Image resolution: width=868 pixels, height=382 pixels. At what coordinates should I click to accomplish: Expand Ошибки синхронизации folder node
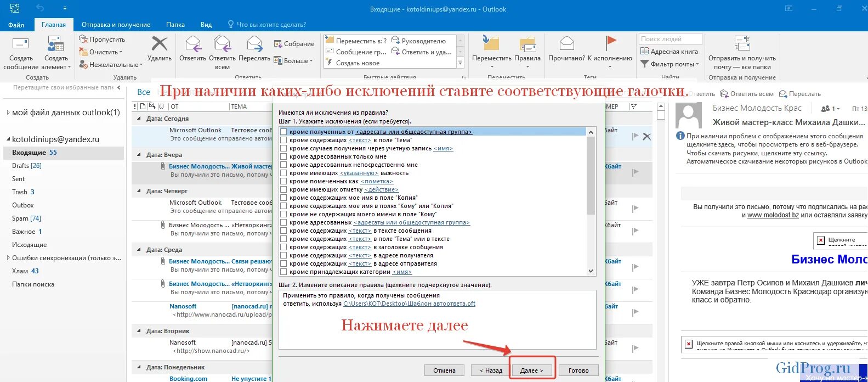click(x=8, y=258)
